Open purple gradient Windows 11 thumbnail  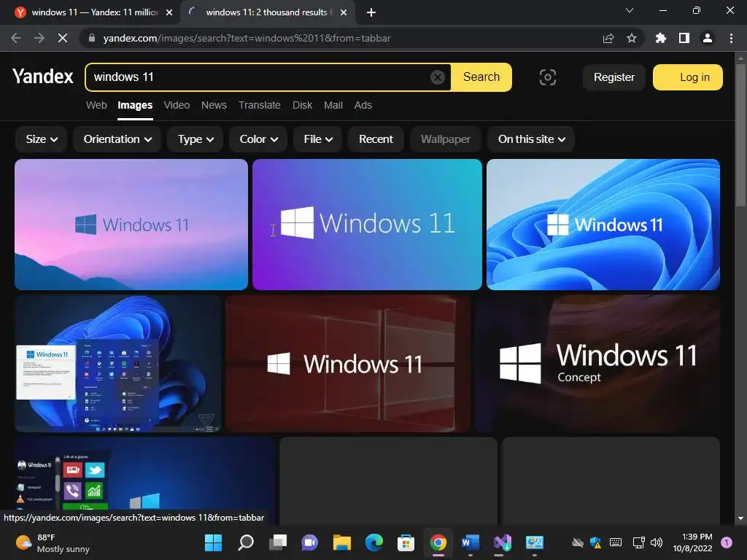[367, 225]
